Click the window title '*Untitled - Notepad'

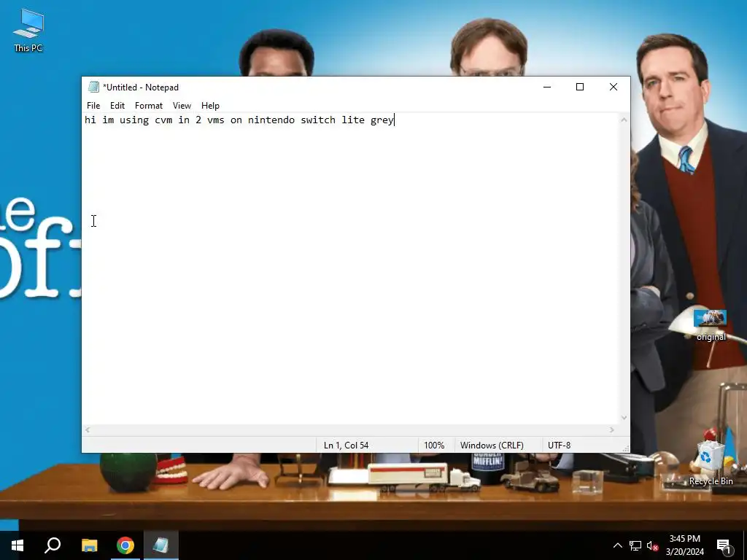click(x=141, y=87)
